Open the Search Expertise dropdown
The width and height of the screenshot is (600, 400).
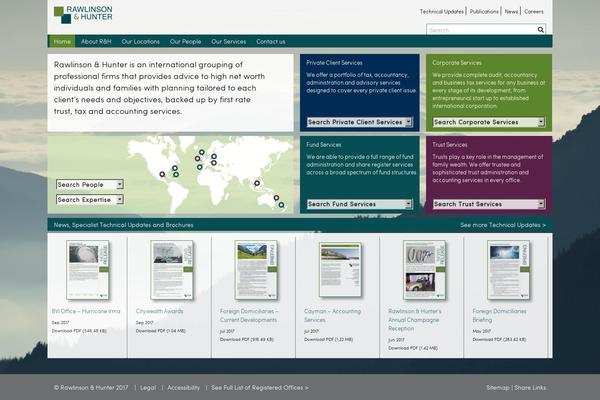click(x=90, y=199)
